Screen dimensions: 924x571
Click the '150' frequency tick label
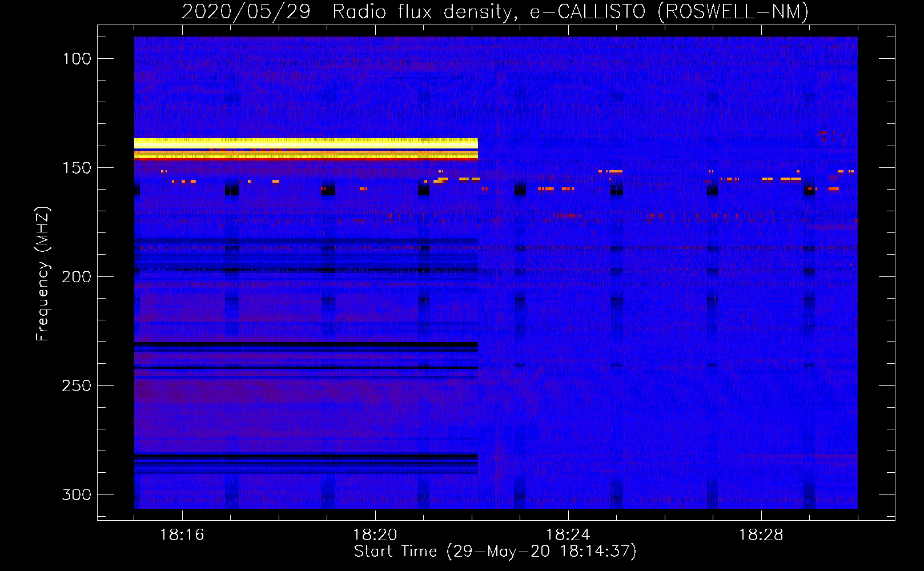click(77, 168)
